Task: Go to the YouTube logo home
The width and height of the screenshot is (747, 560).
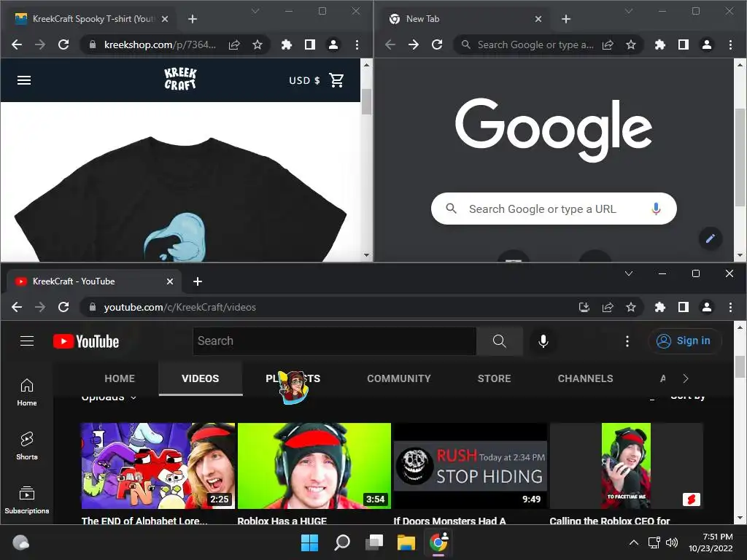Action: [86, 341]
